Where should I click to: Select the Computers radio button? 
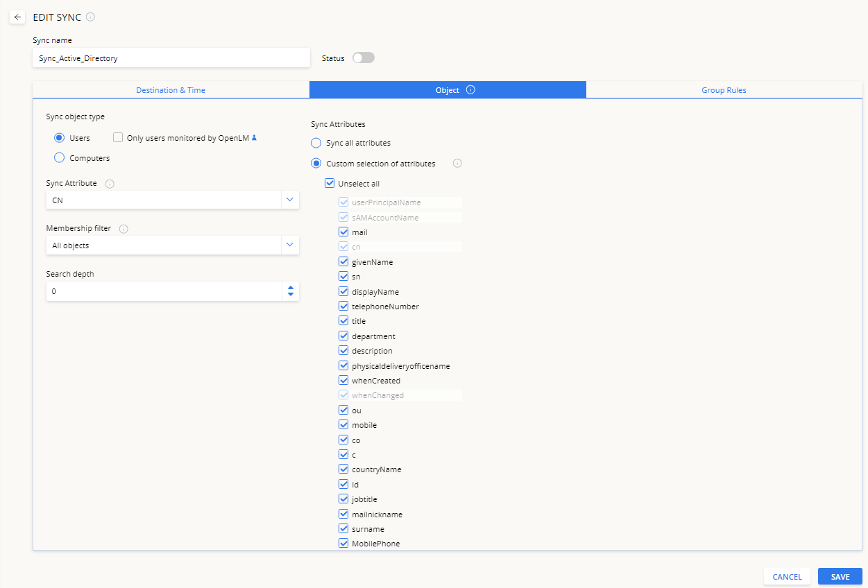point(60,158)
